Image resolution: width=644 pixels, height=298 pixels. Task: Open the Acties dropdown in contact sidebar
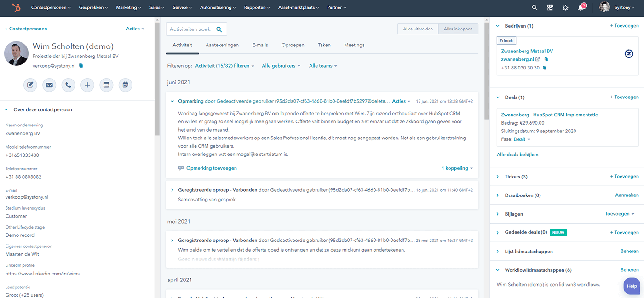point(135,29)
